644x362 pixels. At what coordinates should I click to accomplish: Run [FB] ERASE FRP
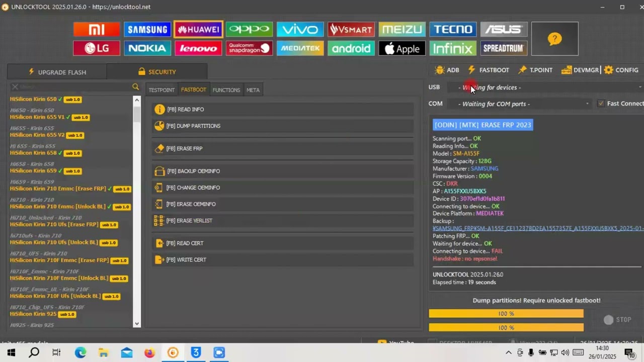(x=283, y=148)
